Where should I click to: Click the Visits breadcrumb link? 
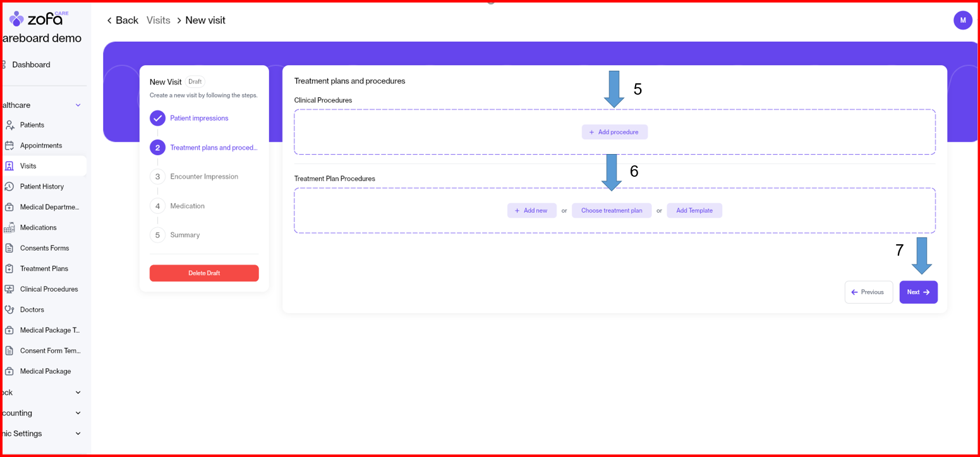pos(159,20)
